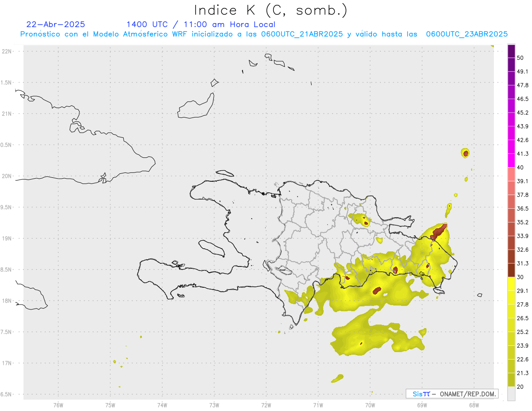
Task: Click the latitude axis label '17N'
Action: pyautogui.click(x=8, y=363)
